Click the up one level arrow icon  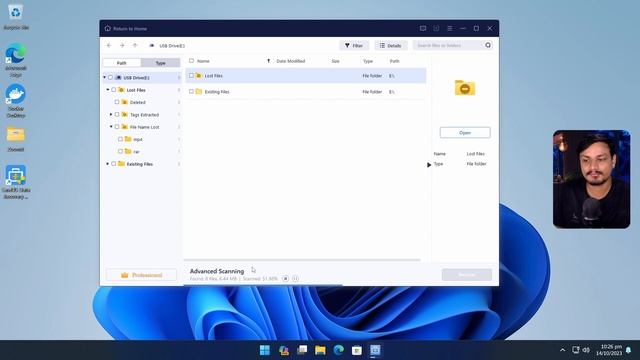coord(135,45)
